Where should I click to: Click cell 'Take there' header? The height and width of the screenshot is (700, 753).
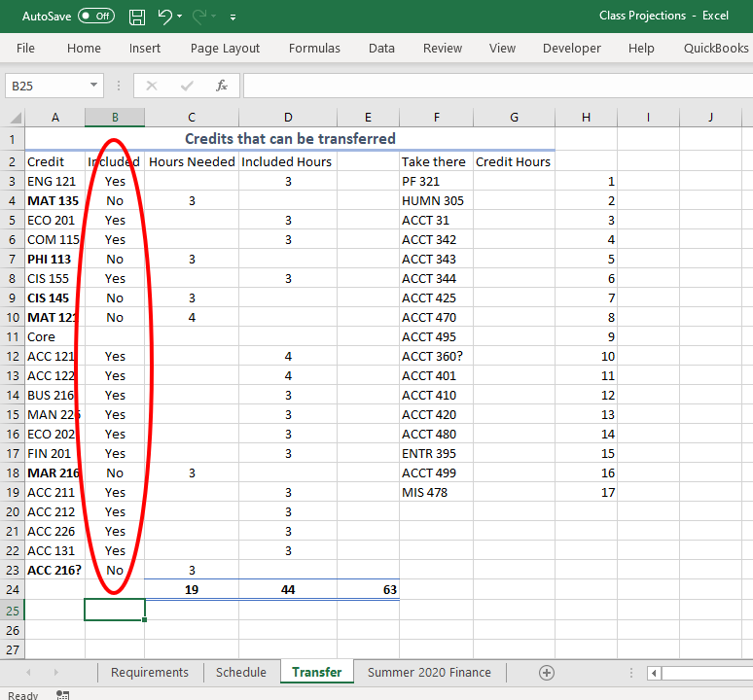(x=436, y=161)
